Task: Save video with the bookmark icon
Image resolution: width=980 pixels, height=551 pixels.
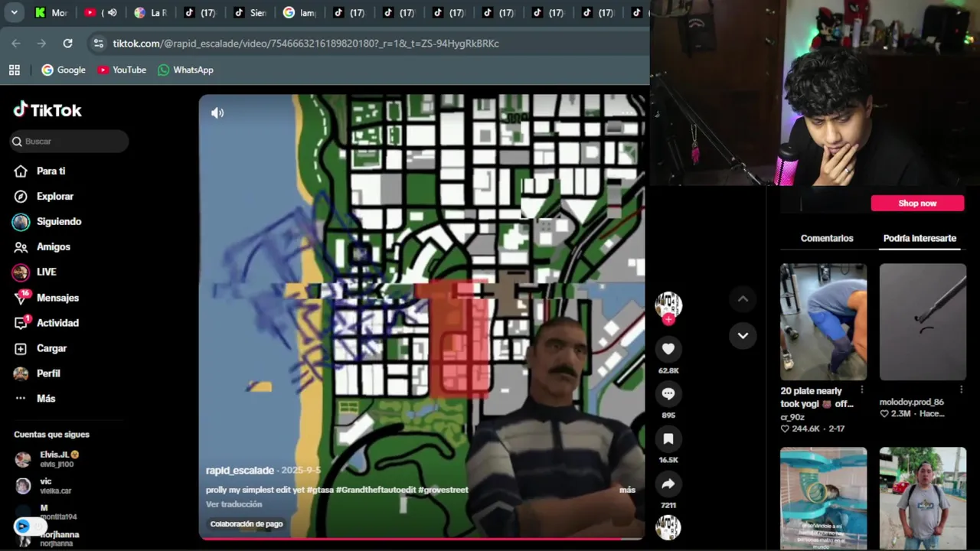Action: coord(668,439)
